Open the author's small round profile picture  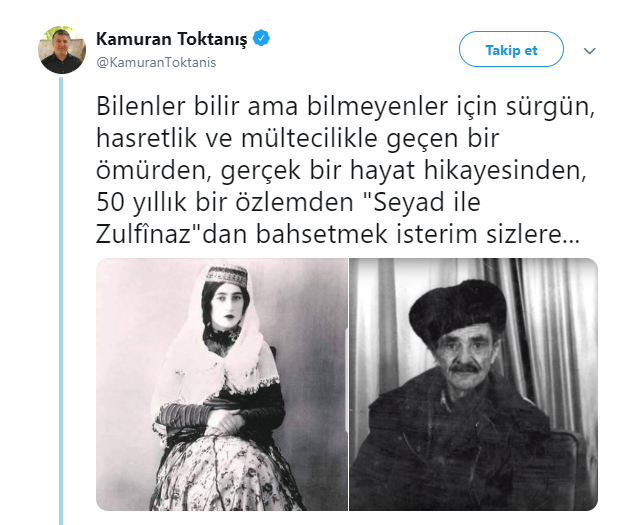coord(62,50)
